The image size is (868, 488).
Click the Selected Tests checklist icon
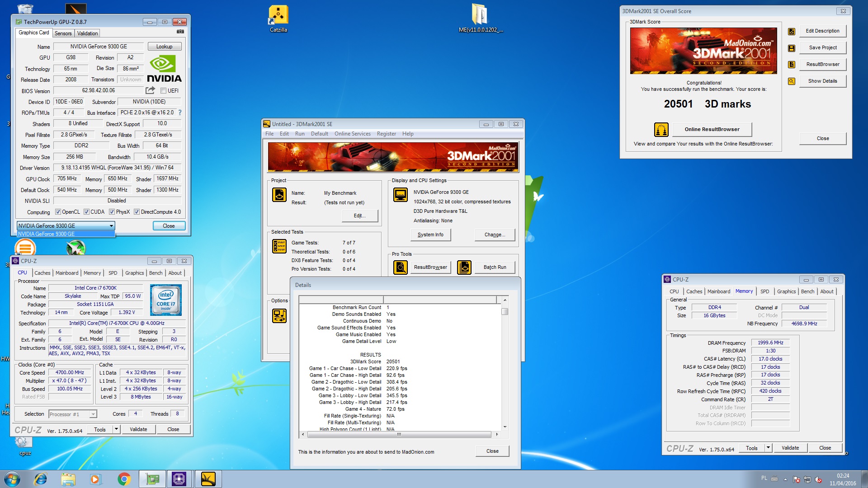point(279,246)
